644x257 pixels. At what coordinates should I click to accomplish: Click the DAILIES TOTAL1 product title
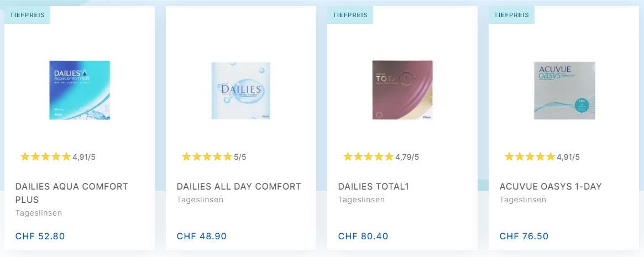pyautogui.click(x=374, y=186)
